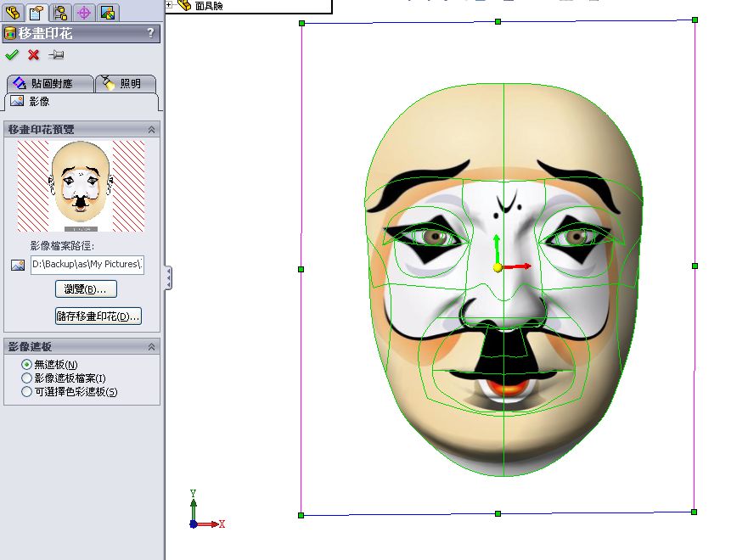
Task: Switch to the 照明 illumination tab
Action: 126,83
